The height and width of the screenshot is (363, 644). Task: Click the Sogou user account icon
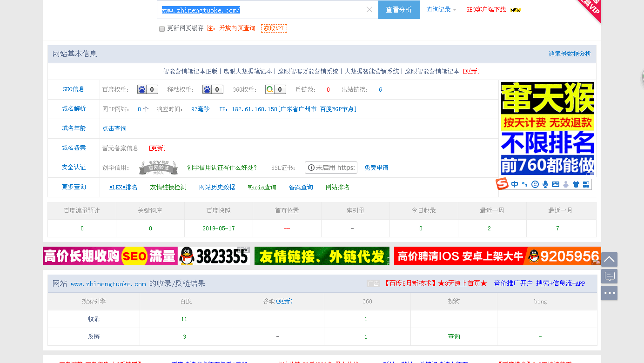pos(566,184)
